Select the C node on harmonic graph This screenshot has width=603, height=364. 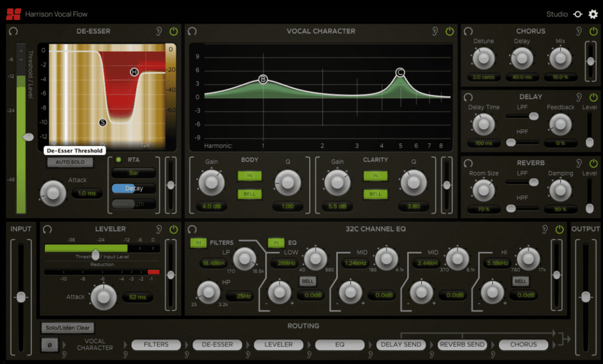400,72
